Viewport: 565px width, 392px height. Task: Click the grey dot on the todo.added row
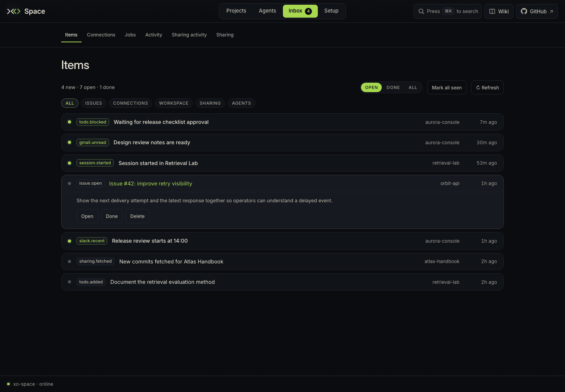coord(69,282)
